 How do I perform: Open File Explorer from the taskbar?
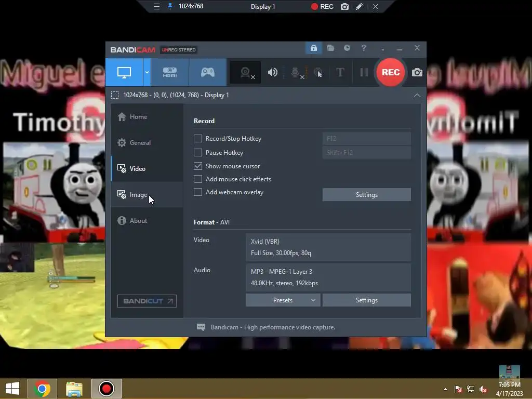pyautogui.click(x=74, y=389)
